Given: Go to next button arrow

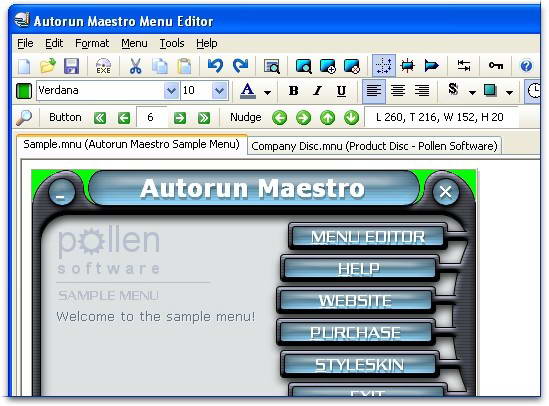Looking at the screenshot, I should pyautogui.click(x=180, y=118).
